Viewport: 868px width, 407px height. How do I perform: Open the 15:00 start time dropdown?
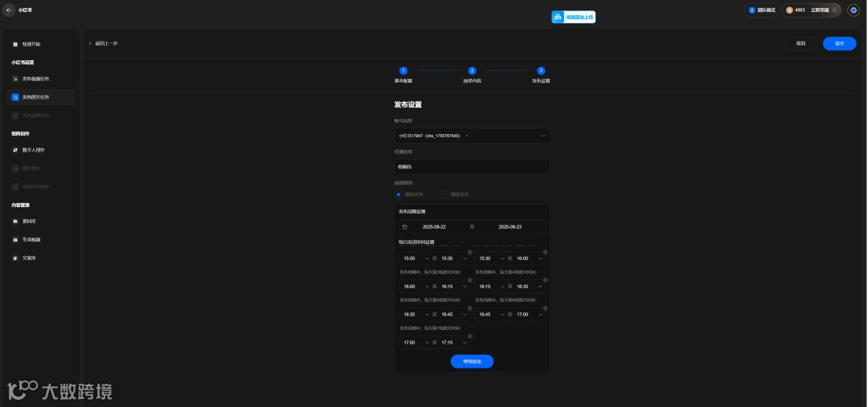point(415,258)
